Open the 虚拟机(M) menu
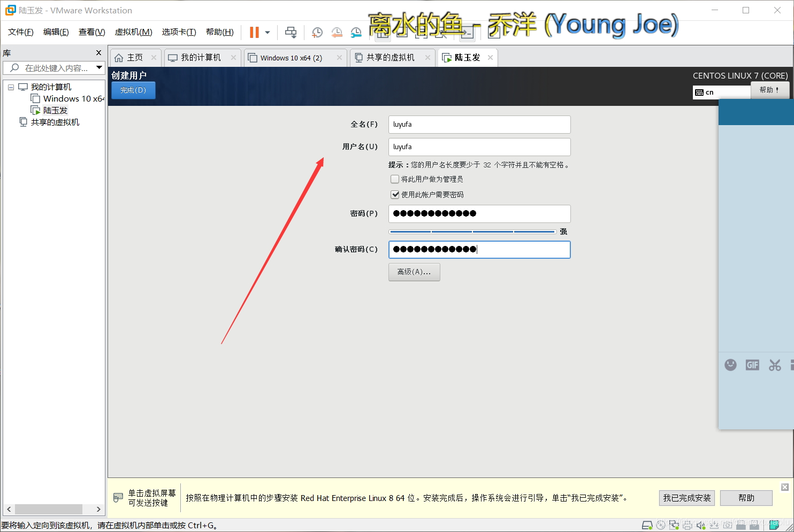794x532 pixels. point(134,32)
